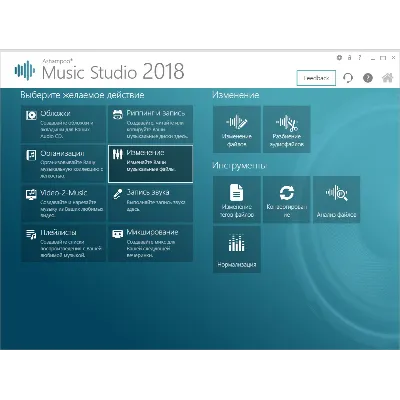Launch the Нормализация equalizer tool
400x400 pixels.
237,249
